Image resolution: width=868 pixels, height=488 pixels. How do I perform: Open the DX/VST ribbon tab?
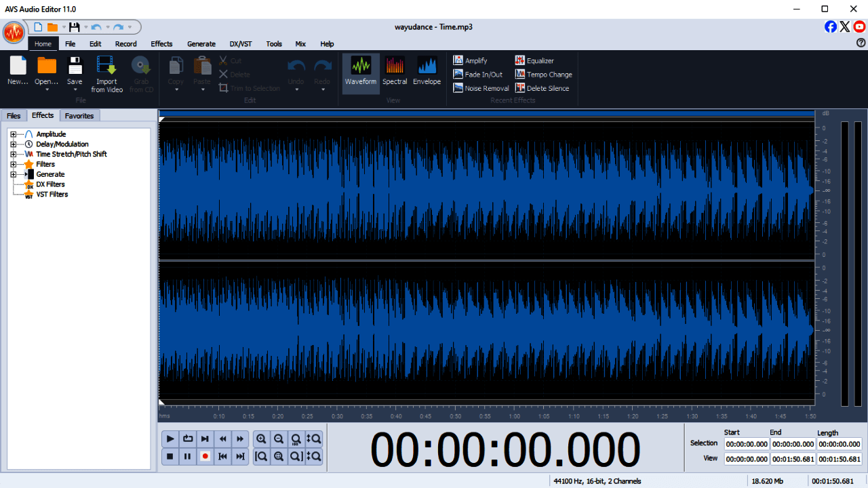(241, 44)
